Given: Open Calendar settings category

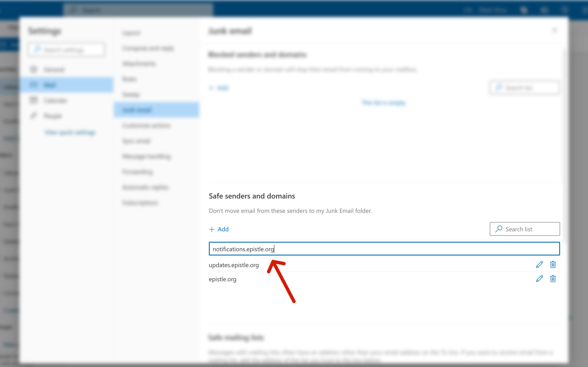Looking at the screenshot, I should [55, 101].
